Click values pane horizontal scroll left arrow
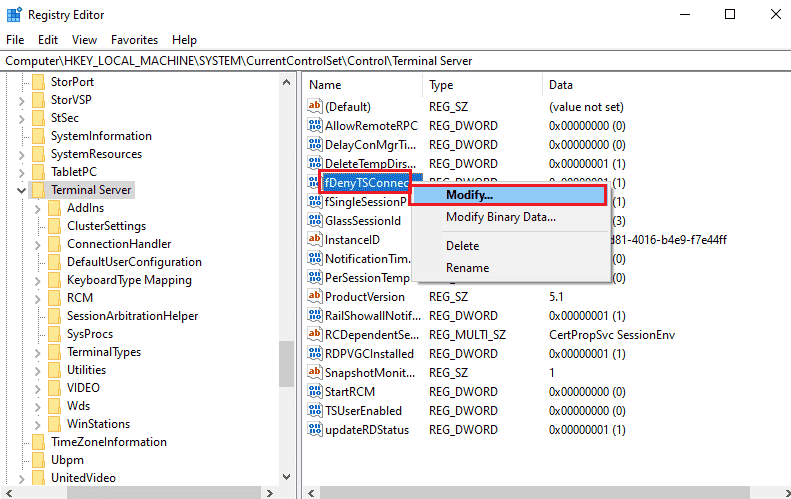 (x=311, y=493)
